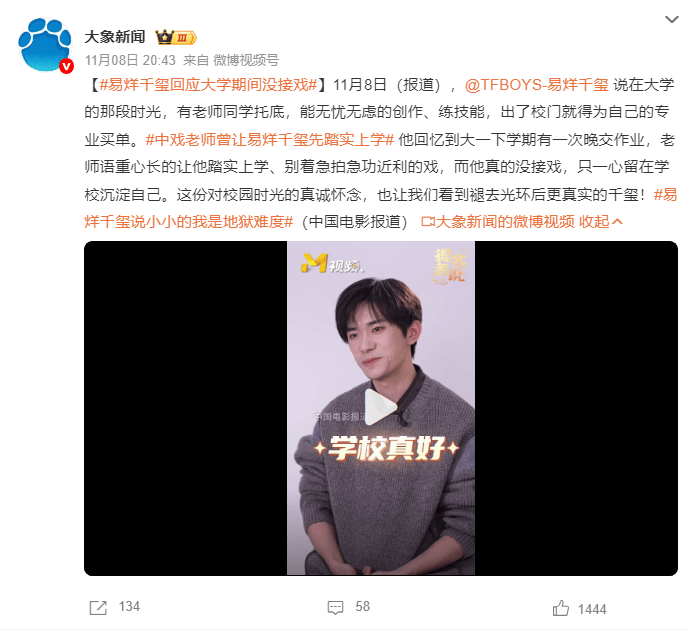Screen dimensions: 688x630
Task: Click the repost count 134
Action: 129,607
